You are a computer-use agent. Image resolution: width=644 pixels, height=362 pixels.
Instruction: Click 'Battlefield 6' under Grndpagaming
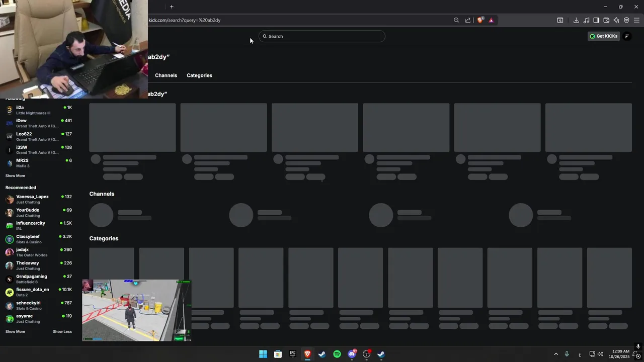click(27, 282)
